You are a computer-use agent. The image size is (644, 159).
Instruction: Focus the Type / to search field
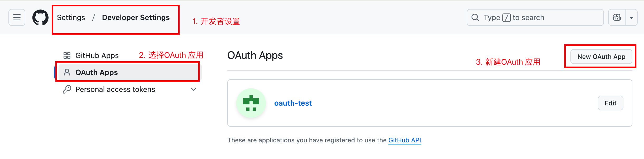click(535, 17)
